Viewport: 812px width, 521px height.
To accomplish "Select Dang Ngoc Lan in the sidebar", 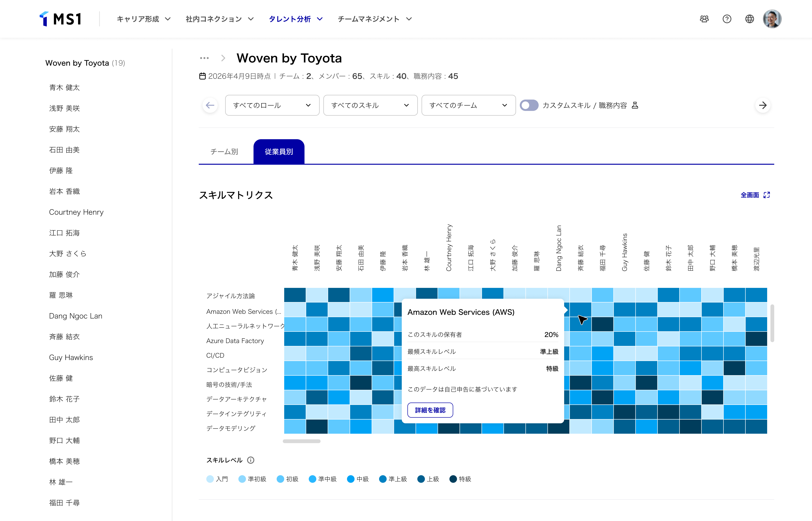I will 76,316.
